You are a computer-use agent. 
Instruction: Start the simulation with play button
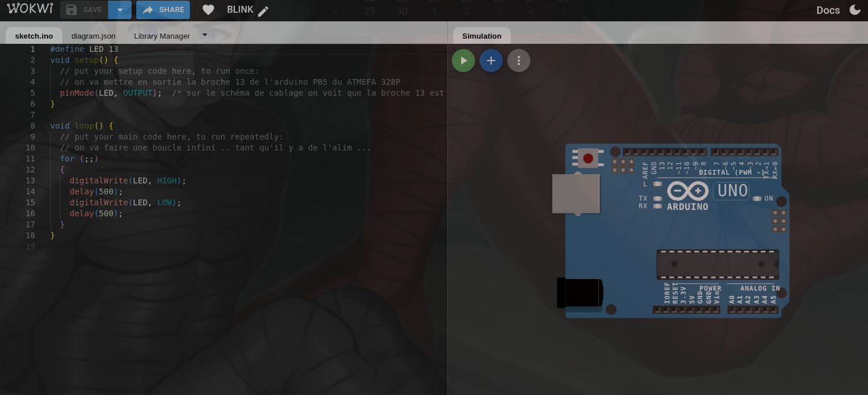[463, 61]
